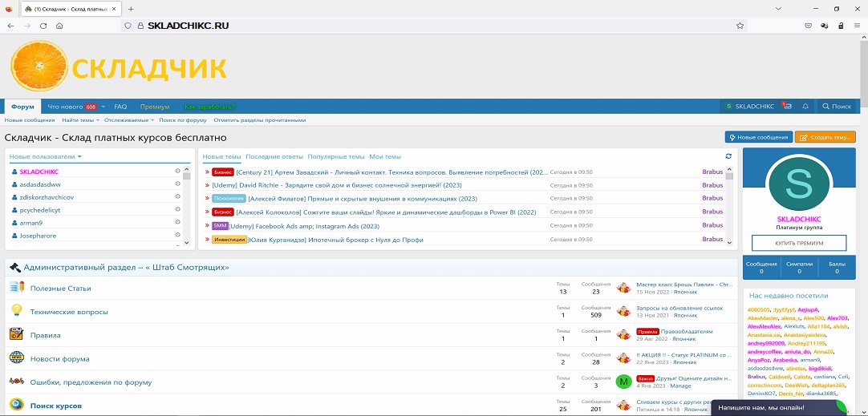Select the Новые темы tab
The height and width of the screenshot is (416, 868).
222,156
